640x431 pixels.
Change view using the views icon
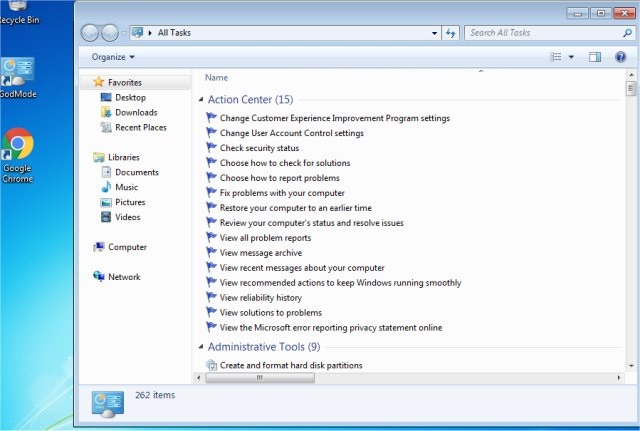556,57
